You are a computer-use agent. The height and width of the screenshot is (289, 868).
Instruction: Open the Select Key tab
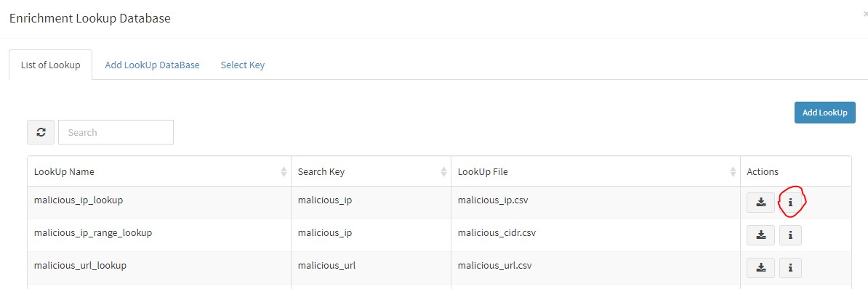click(243, 65)
